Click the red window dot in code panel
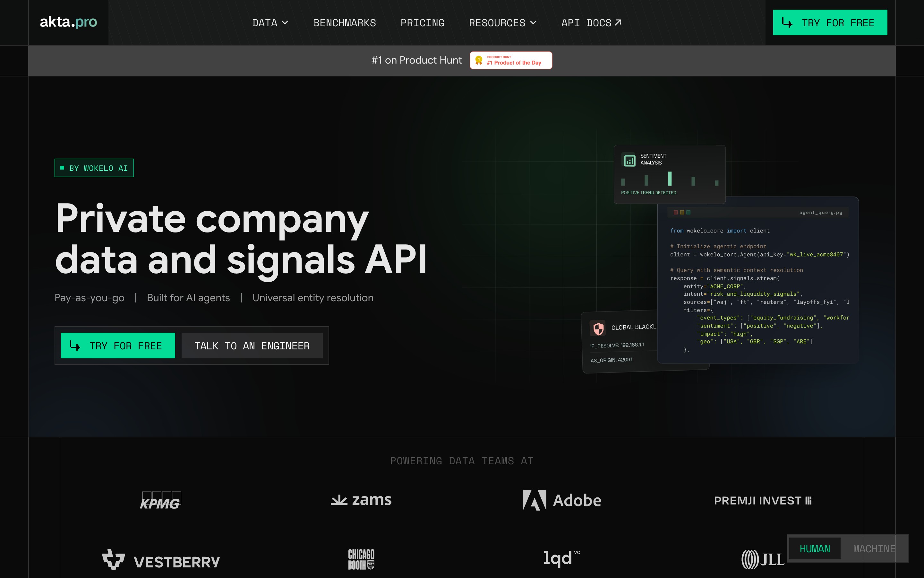Viewport: 924px width, 578px height. pos(675,213)
